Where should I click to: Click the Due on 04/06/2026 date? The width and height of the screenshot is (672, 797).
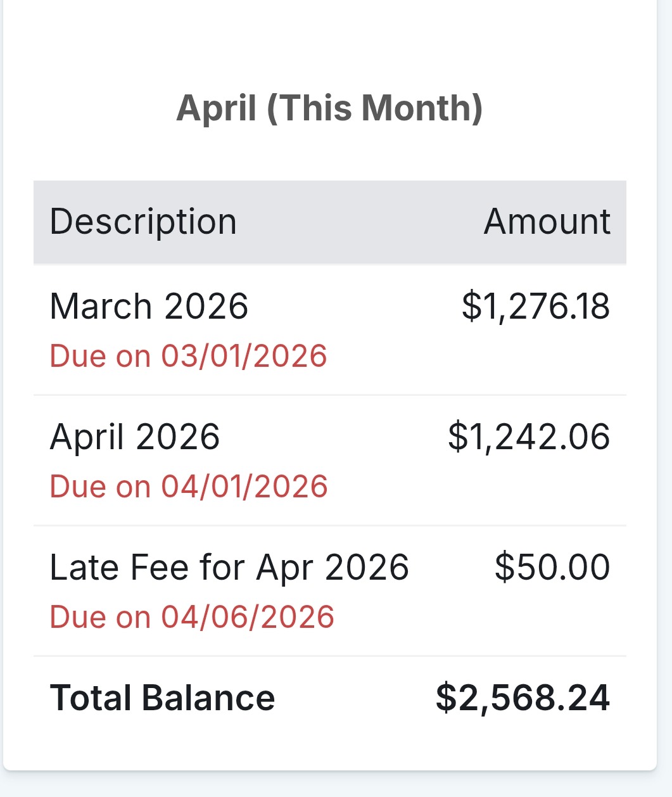pyautogui.click(x=192, y=617)
